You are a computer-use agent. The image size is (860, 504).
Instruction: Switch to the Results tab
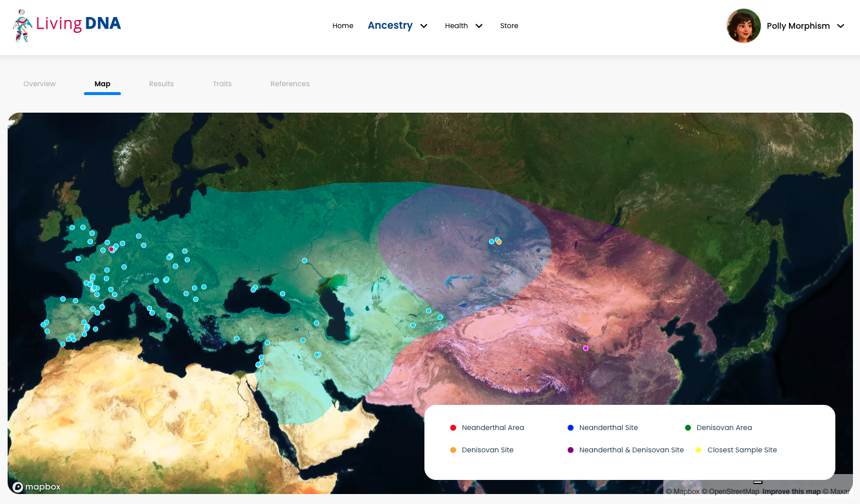tap(161, 84)
